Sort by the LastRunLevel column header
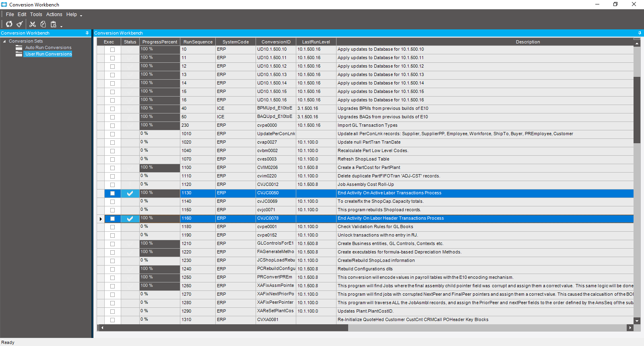The image size is (644, 346). coord(316,42)
